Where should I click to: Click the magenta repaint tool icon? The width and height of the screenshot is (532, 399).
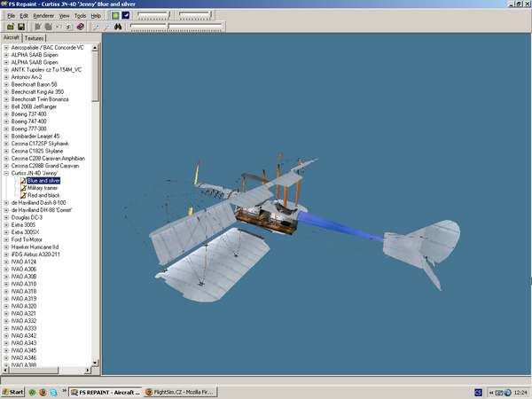click(80, 27)
